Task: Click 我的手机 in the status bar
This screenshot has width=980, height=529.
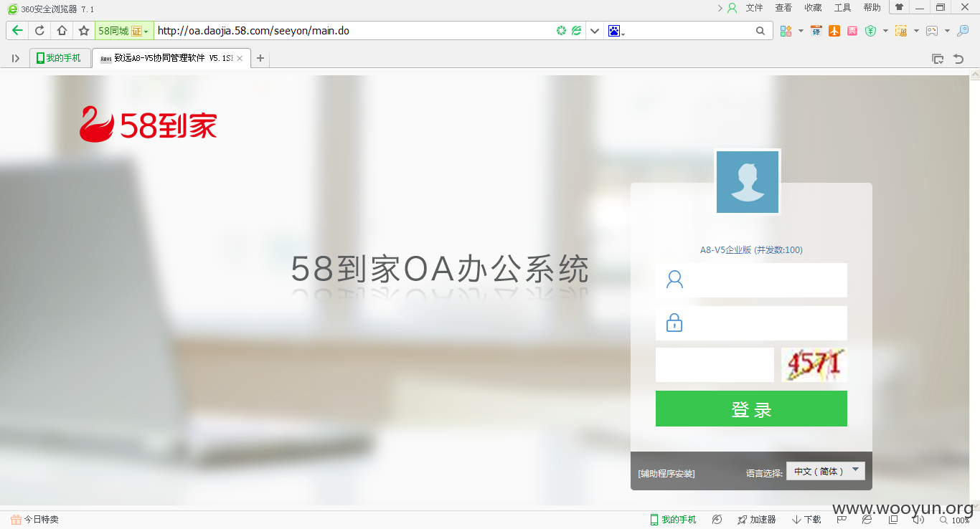Action: [673, 520]
